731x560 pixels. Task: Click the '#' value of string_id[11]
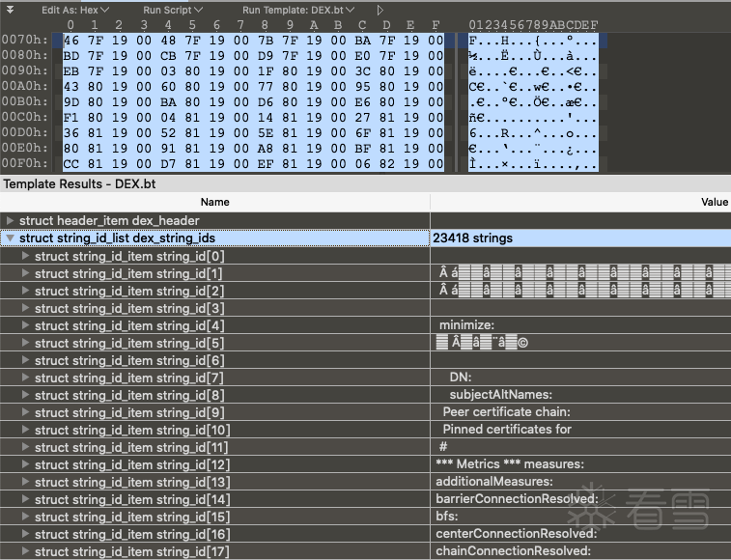[443, 447]
